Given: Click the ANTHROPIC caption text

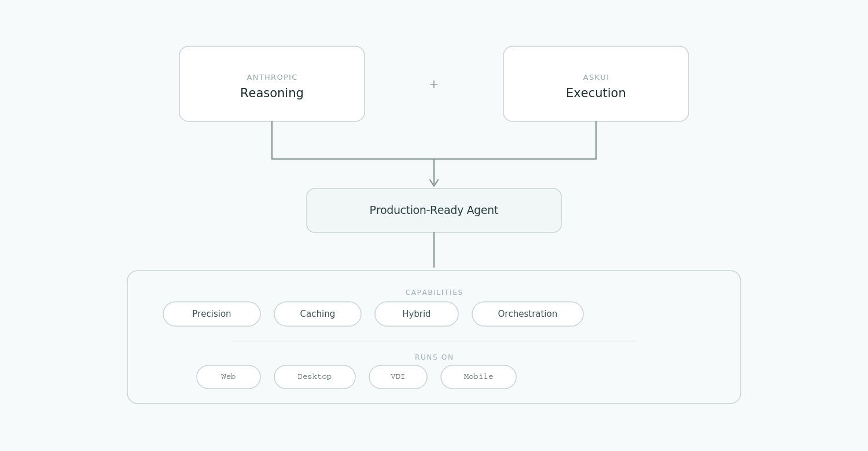Looking at the screenshot, I should [272, 77].
